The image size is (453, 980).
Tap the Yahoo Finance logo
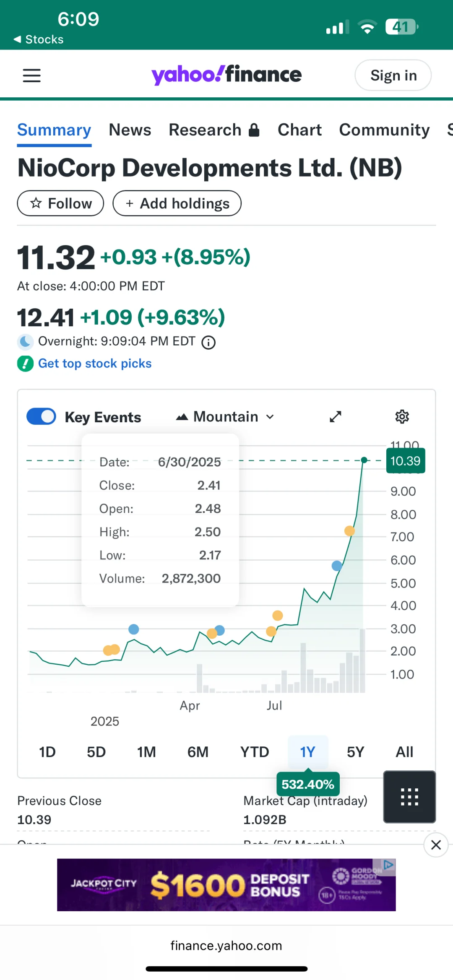tap(226, 75)
